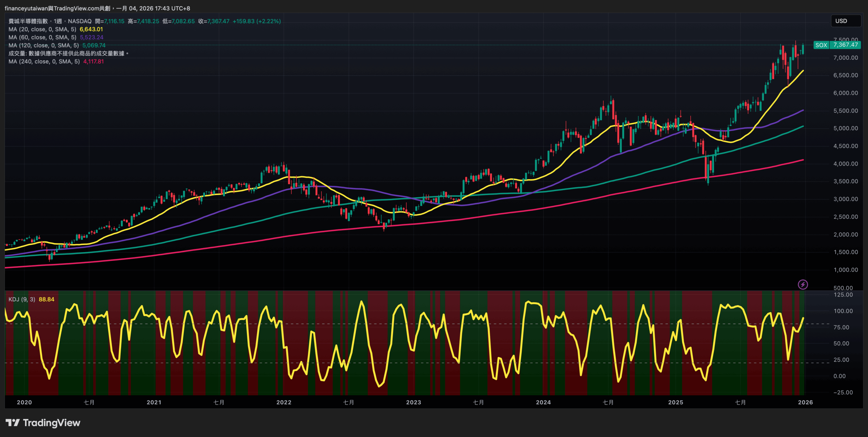
Task: Select the MA 20 indicator legend
Action: pos(42,30)
